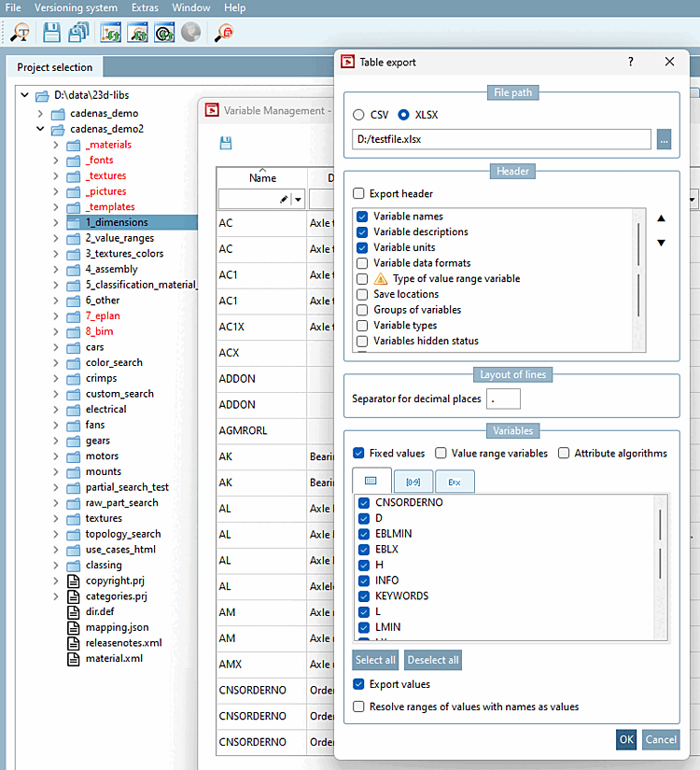Click the releasenotes.xml file icon
The width and height of the screenshot is (700, 770).
coord(73,643)
